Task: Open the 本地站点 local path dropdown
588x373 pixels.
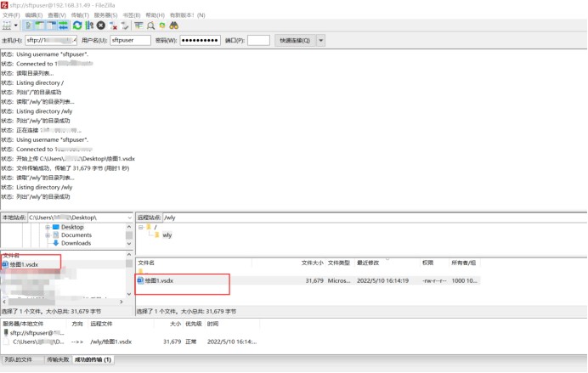Action: [x=129, y=218]
